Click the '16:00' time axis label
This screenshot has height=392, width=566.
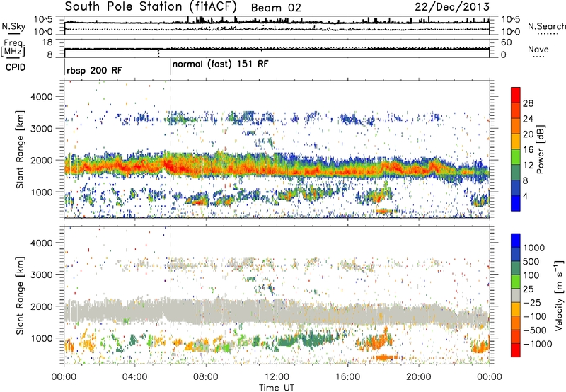[x=347, y=377]
